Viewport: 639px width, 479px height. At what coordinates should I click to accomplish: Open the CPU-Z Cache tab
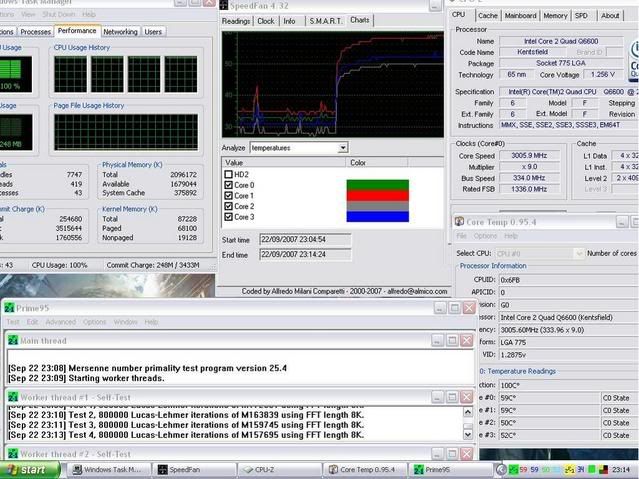pyautogui.click(x=488, y=16)
